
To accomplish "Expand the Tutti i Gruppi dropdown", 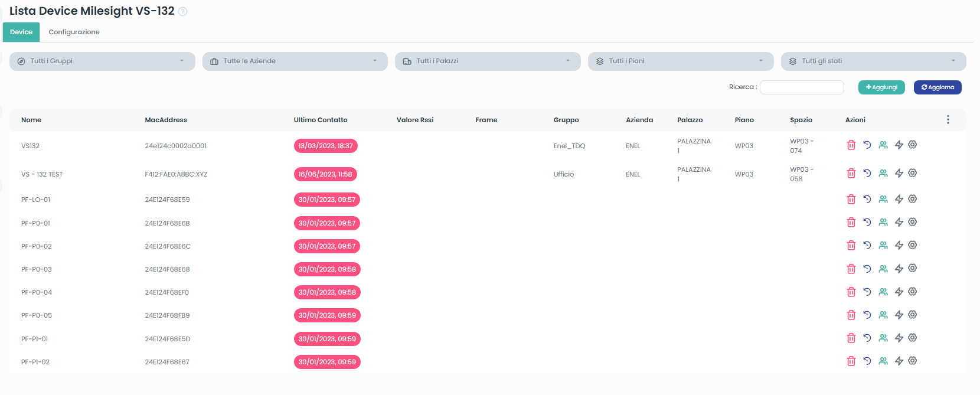I will pos(102,61).
